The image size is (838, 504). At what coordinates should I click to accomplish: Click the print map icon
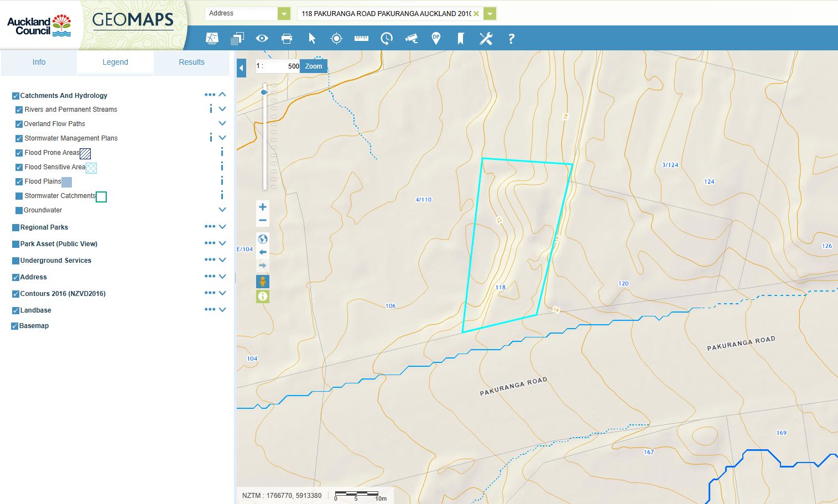(x=287, y=38)
